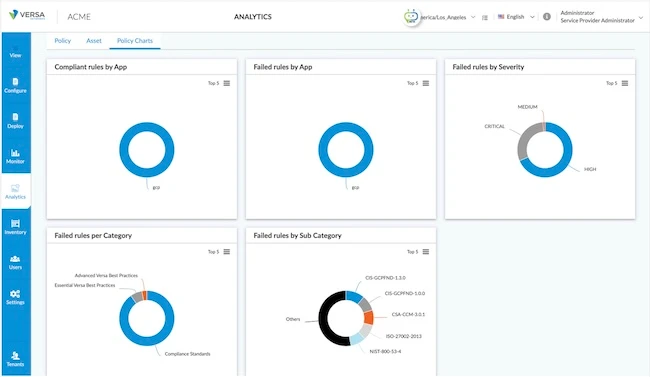Switch to the Asset tab
The width and height of the screenshot is (650, 377).
coord(94,41)
